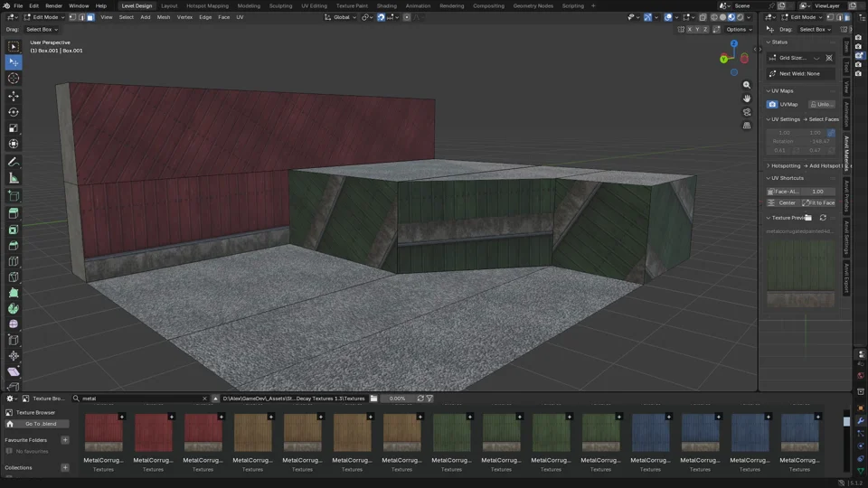Collapse the UV Maps section
This screenshot has height=488, width=868.
781,90
